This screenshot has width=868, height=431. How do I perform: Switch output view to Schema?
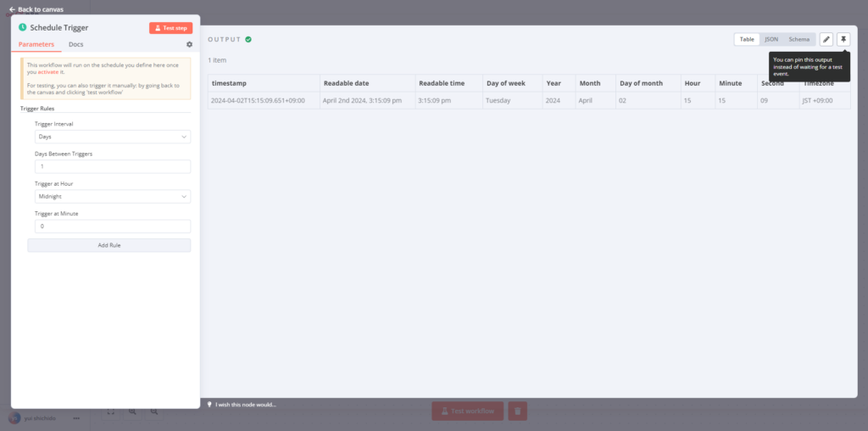[798, 39]
